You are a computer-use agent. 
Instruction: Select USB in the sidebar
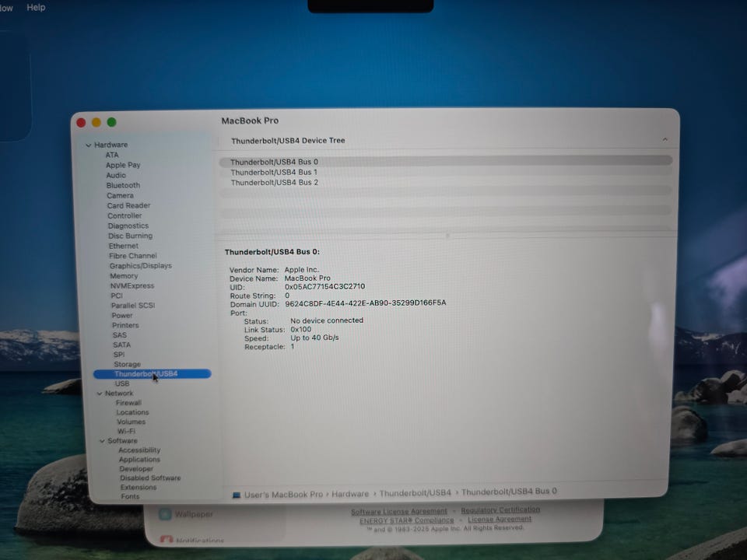pos(122,383)
